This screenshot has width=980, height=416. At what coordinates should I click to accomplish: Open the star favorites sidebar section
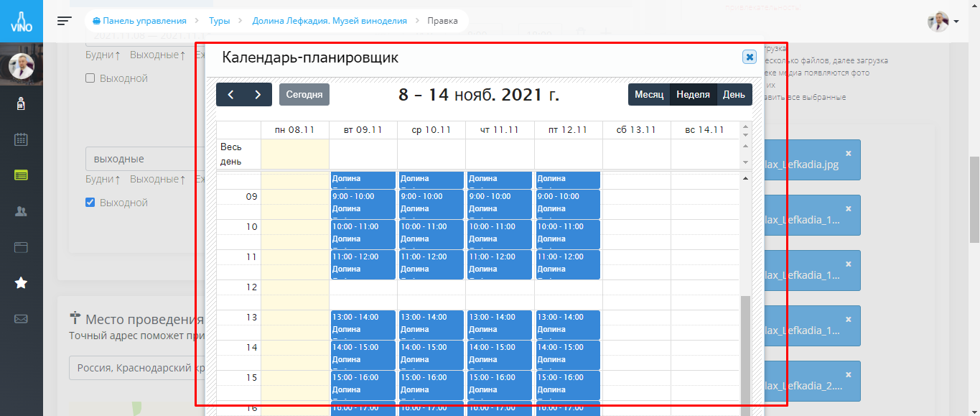click(22, 283)
